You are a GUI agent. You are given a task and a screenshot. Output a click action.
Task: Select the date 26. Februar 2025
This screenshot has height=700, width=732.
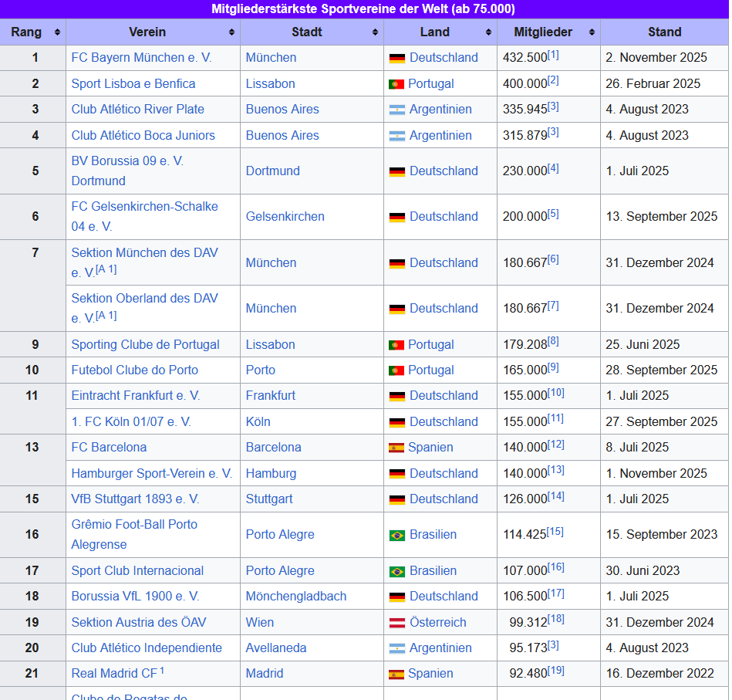(x=653, y=83)
